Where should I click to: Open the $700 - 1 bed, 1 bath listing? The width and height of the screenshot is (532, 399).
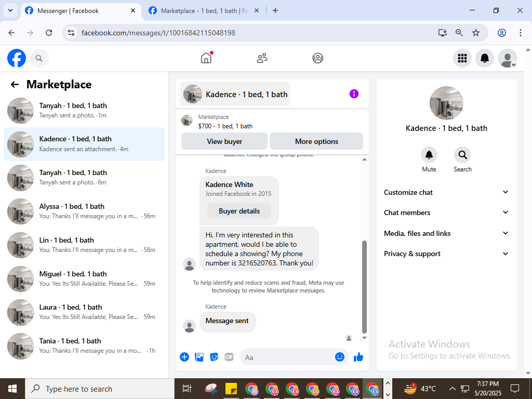[225, 126]
